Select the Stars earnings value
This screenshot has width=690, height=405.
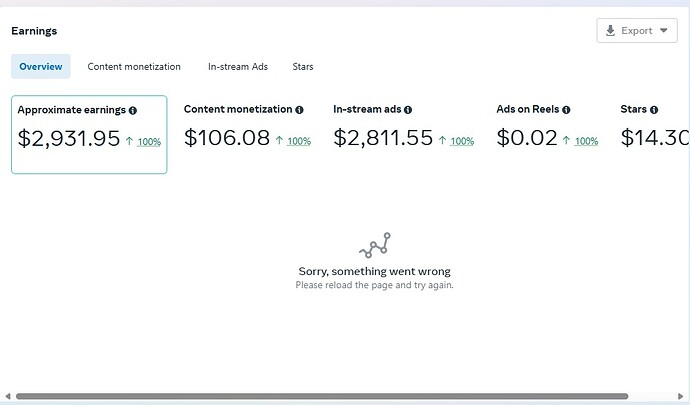[655, 137]
